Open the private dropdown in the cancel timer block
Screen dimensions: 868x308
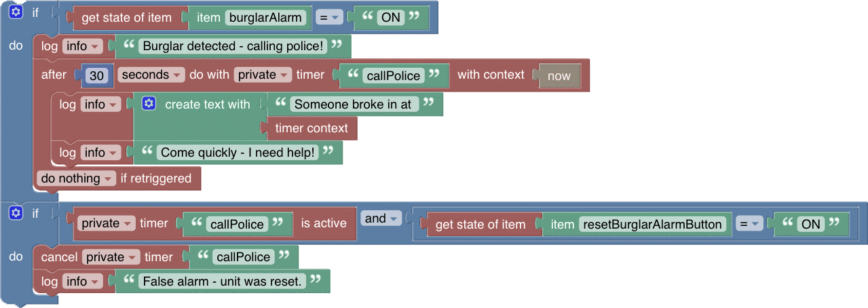111,257
